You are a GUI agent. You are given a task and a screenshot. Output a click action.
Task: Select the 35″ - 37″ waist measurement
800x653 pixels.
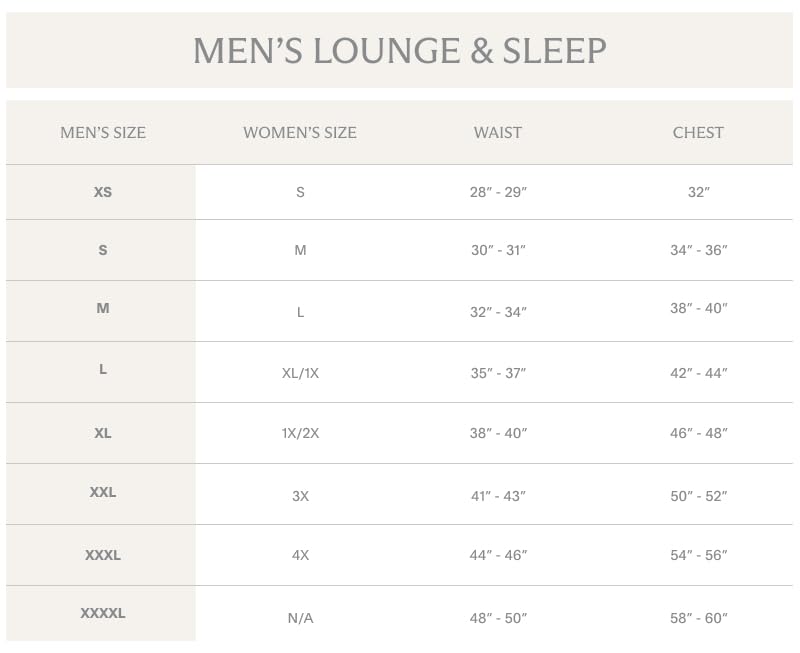498,373
